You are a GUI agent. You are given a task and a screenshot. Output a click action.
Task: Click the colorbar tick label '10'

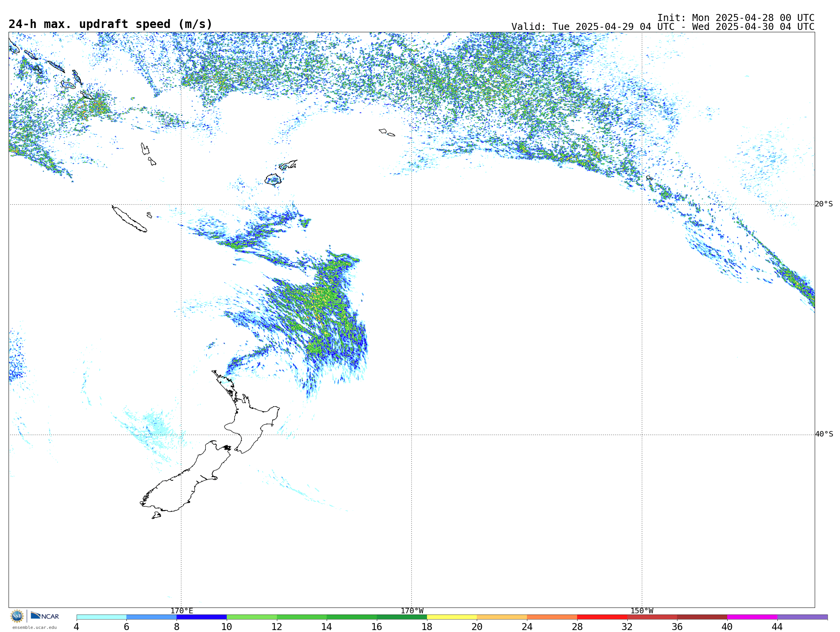[227, 627]
